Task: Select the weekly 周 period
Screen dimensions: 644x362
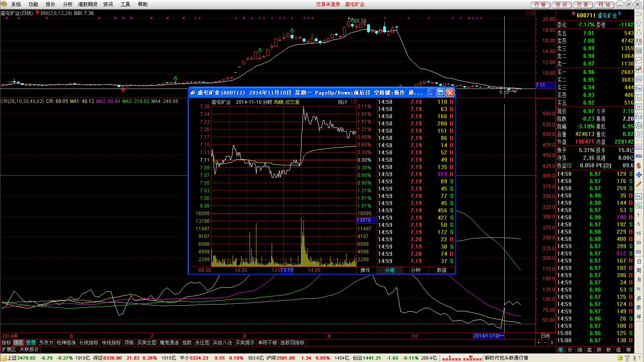Action: click(638, 271)
